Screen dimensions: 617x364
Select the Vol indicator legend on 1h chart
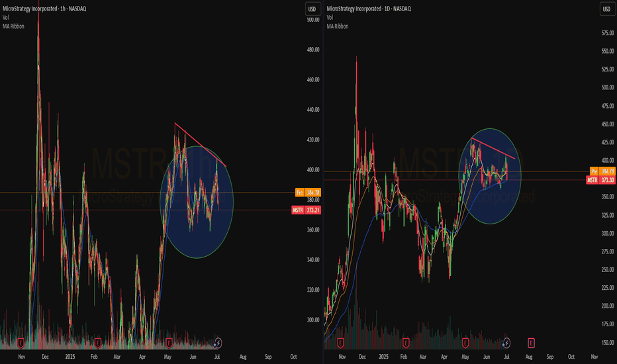click(x=6, y=17)
